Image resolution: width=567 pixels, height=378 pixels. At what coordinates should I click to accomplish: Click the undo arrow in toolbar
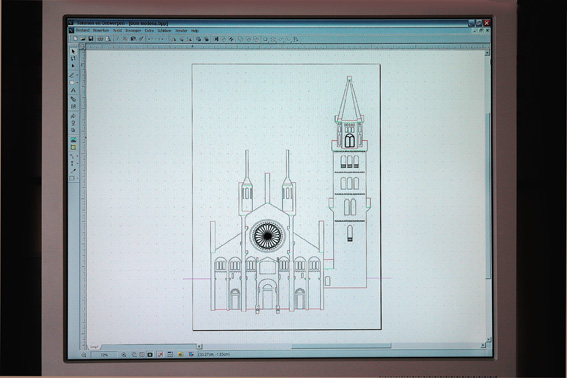pyautogui.click(x=150, y=39)
